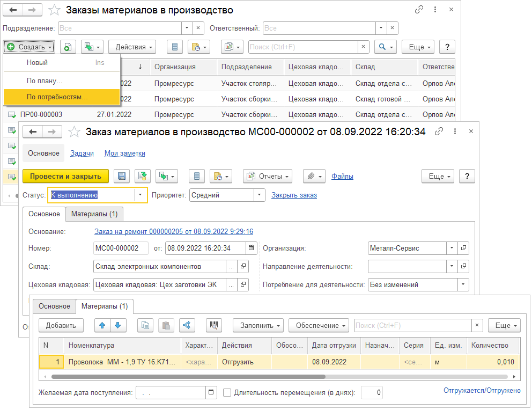Open the 'Заказ на ремонт 000000205' link

pos(173,231)
